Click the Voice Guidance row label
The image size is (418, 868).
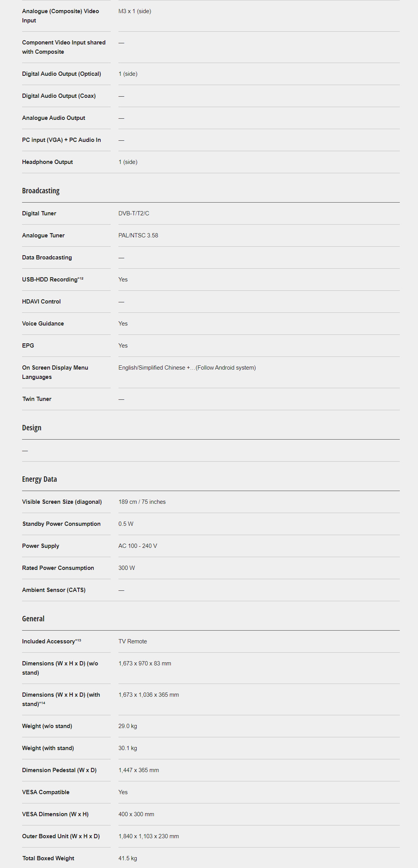[x=43, y=324]
